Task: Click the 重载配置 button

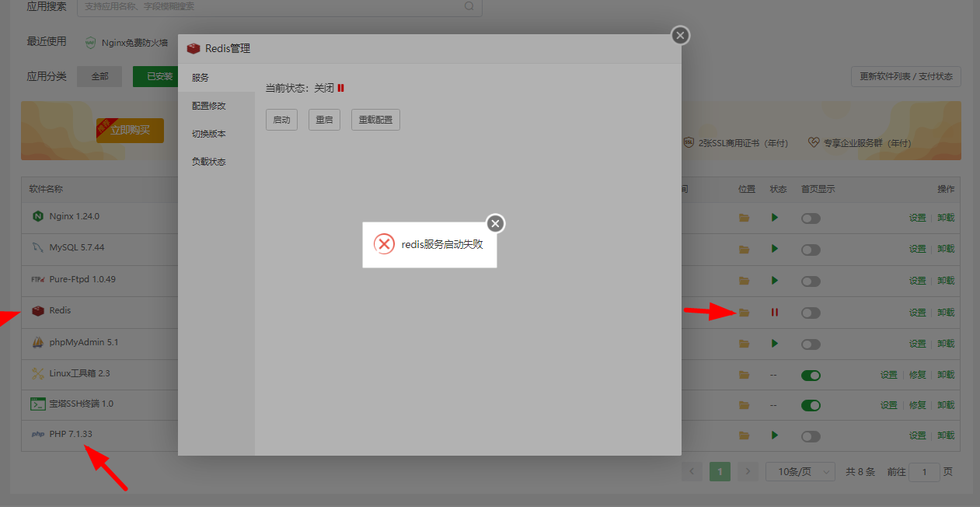Action: [375, 120]
